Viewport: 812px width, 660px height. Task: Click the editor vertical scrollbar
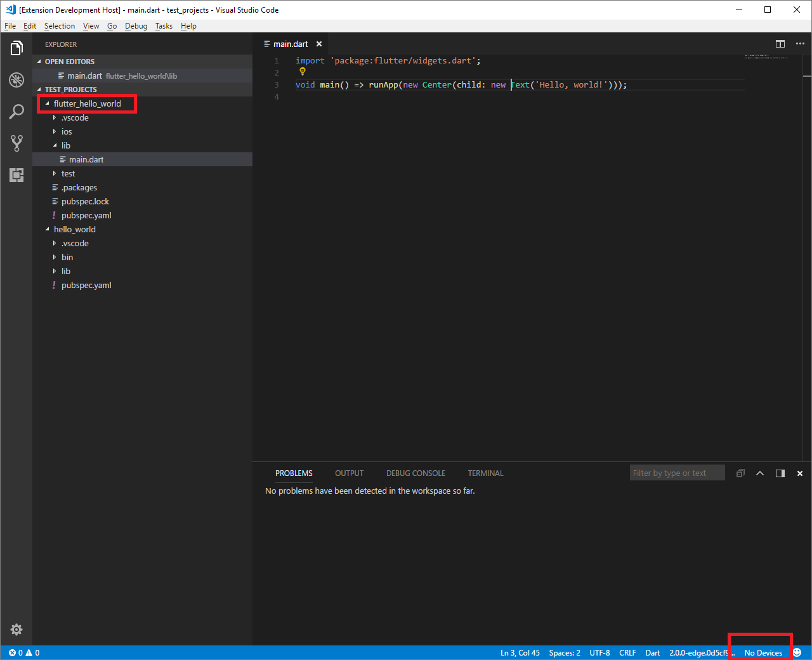[808, 258]
